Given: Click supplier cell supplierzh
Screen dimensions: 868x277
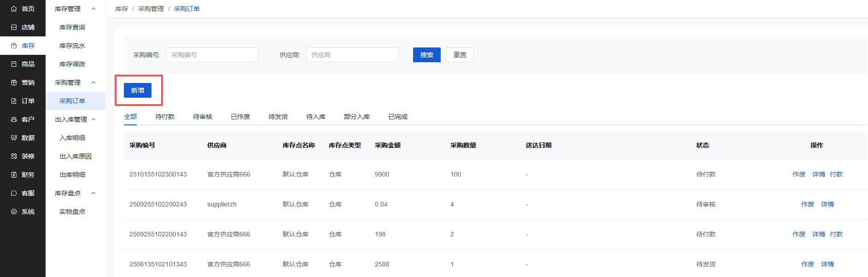Looking at the screenshot, I should tap(222, 204).
